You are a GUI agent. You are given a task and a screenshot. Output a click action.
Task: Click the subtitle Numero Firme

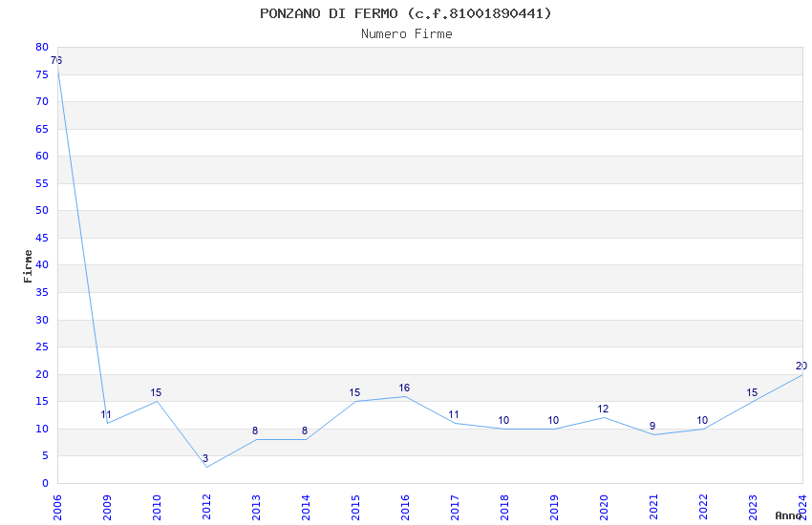tap(407, 34)
